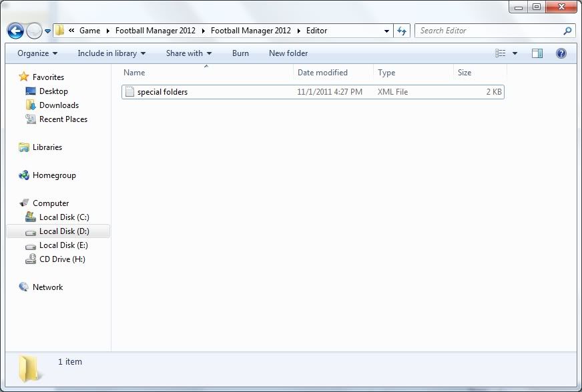Image resolution: width=582 pixels, height=392 pixels.
Task: Open CD Drive (H:)
Action: pos(62,259)
